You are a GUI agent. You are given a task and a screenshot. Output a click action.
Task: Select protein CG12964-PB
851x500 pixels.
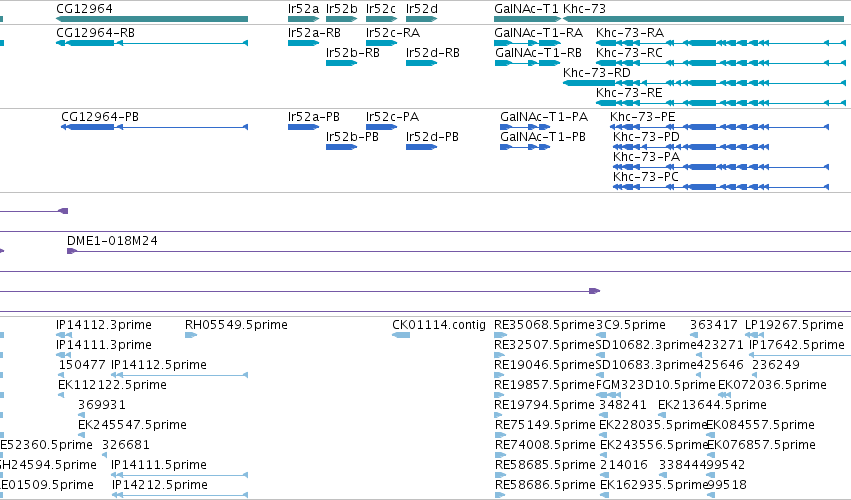[100, 117]
